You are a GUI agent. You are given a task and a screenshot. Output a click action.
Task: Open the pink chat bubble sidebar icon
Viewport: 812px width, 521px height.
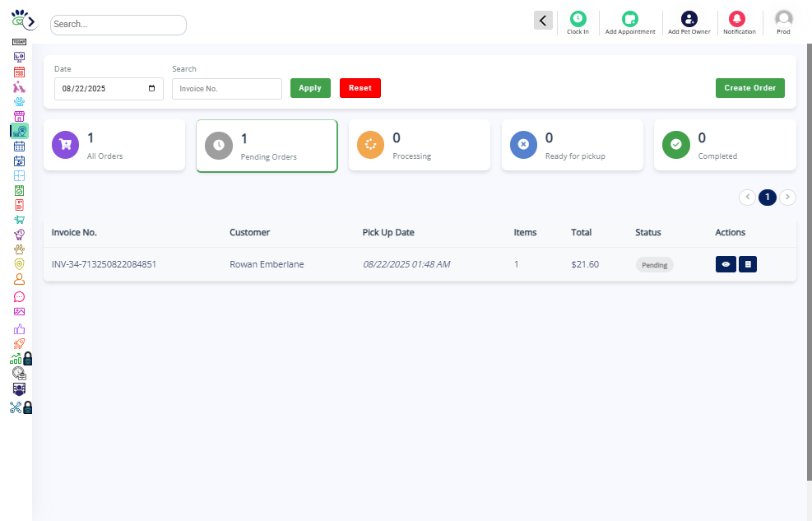19,297
